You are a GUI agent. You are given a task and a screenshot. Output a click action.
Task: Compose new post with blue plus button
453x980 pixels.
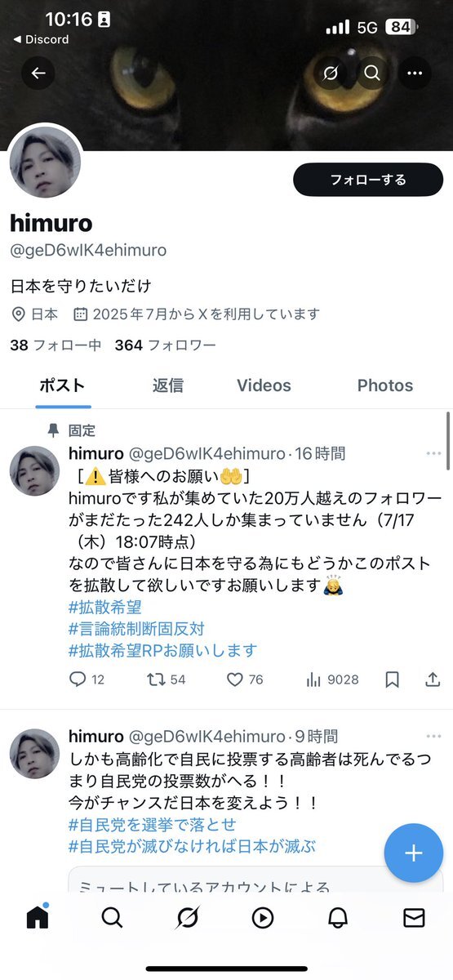(x=414, y=853)
